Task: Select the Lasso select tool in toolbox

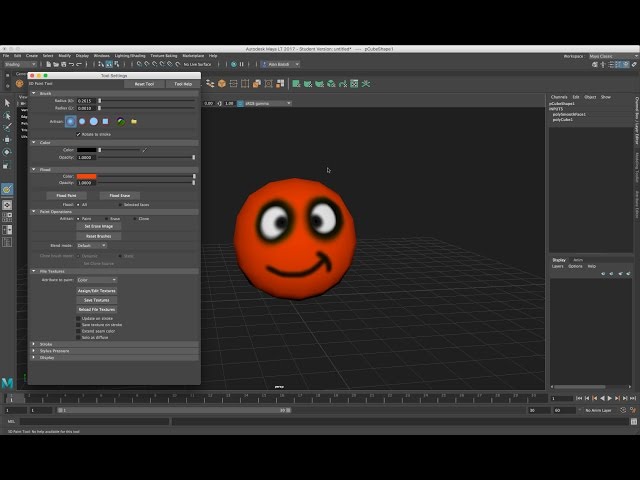Action: click(x=7, y=116)
